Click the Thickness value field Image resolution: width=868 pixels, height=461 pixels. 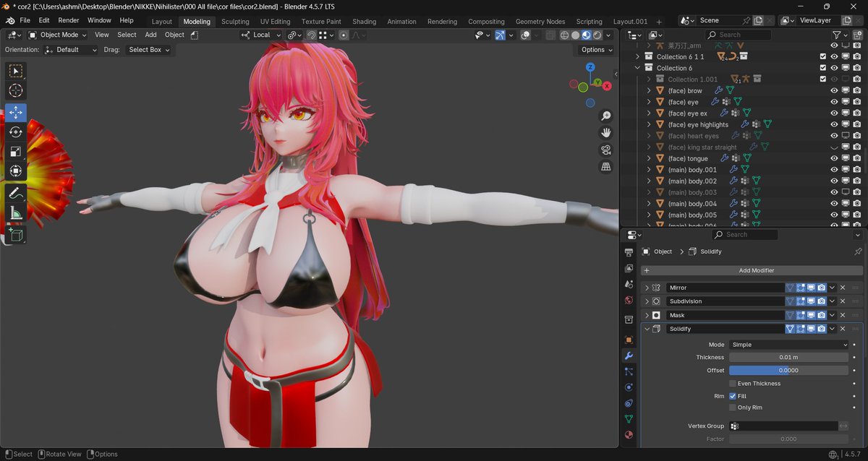coord(788,357)
